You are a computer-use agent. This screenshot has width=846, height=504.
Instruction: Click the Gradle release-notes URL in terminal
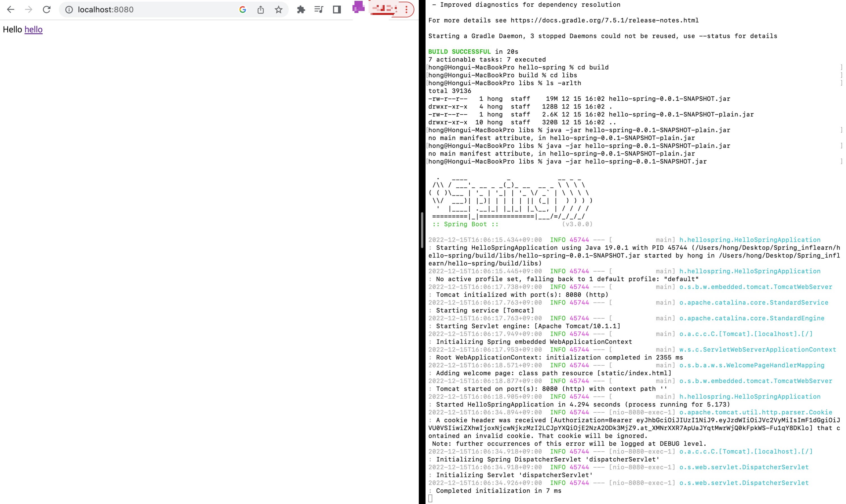pyautogui.click(x=604, y=20)
